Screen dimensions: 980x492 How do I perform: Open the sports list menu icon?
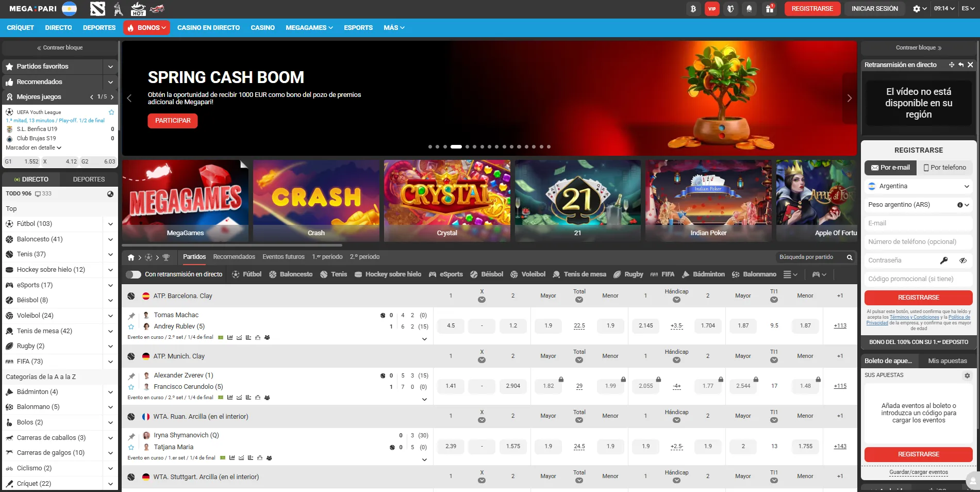tap(790, 274)
